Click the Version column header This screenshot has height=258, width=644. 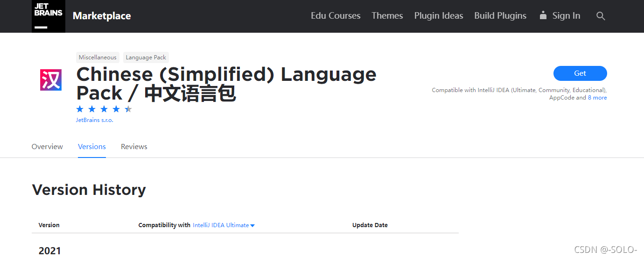49,225
